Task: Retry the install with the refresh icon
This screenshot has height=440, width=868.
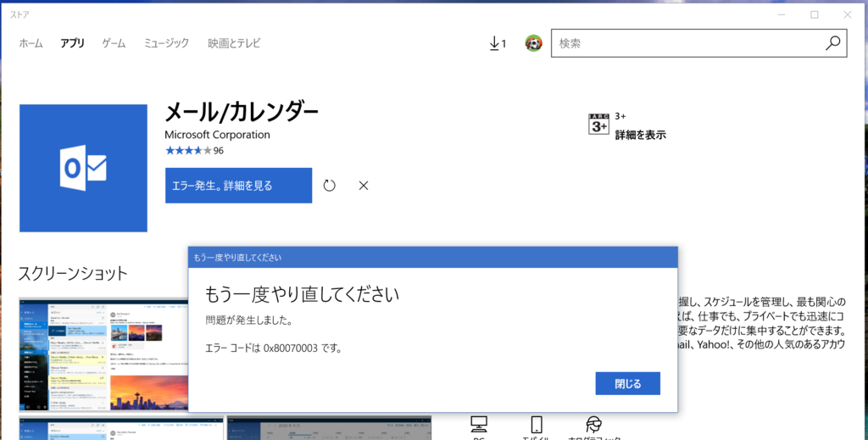Action: point(330,186)
